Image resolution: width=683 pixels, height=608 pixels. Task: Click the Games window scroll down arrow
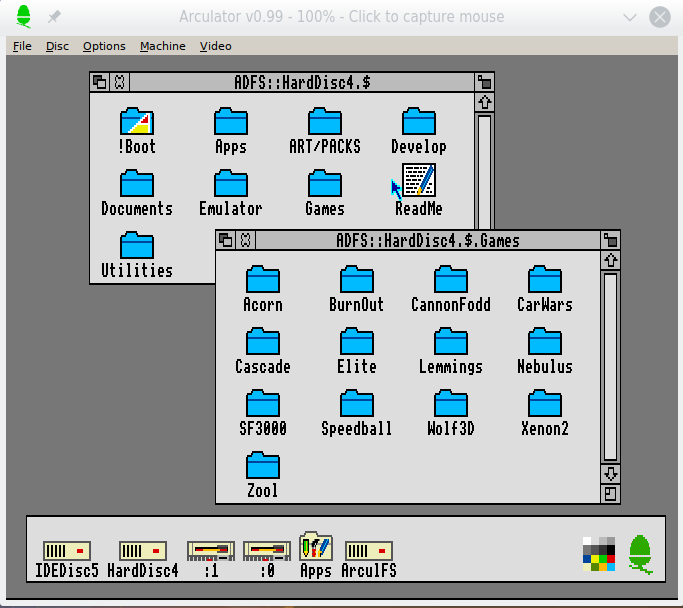point(610,473)
